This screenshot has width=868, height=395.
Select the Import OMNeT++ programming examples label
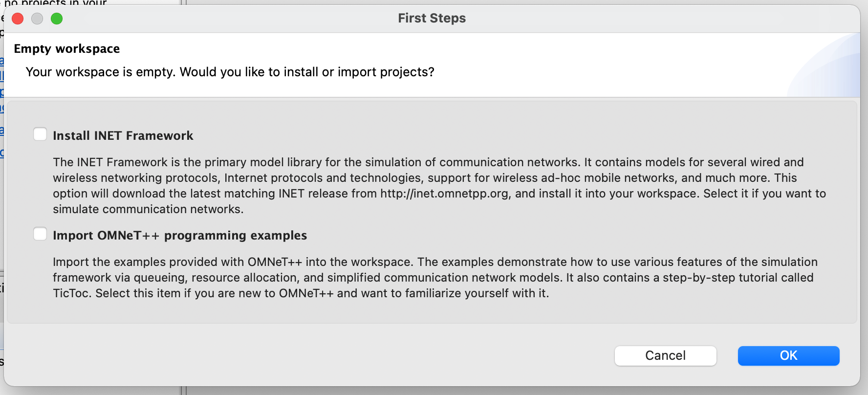click(x=180, y=235)
